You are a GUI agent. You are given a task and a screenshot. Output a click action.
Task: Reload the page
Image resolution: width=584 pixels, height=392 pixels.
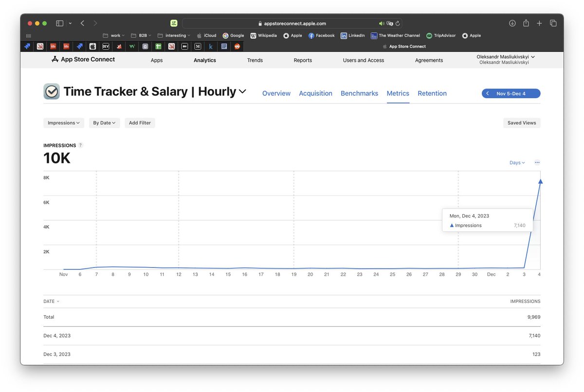click(398, 23)
